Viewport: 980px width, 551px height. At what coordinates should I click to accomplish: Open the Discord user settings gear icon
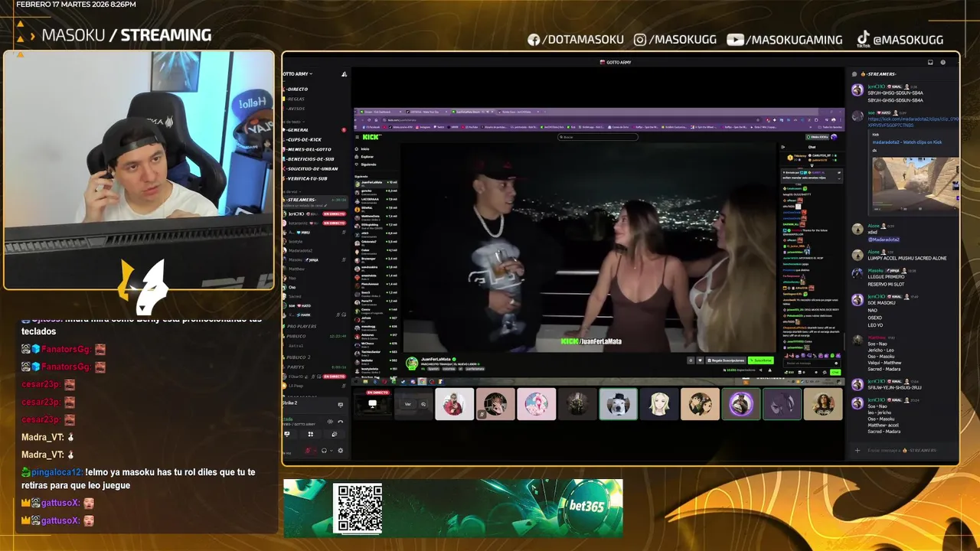(x=341, y=450)
